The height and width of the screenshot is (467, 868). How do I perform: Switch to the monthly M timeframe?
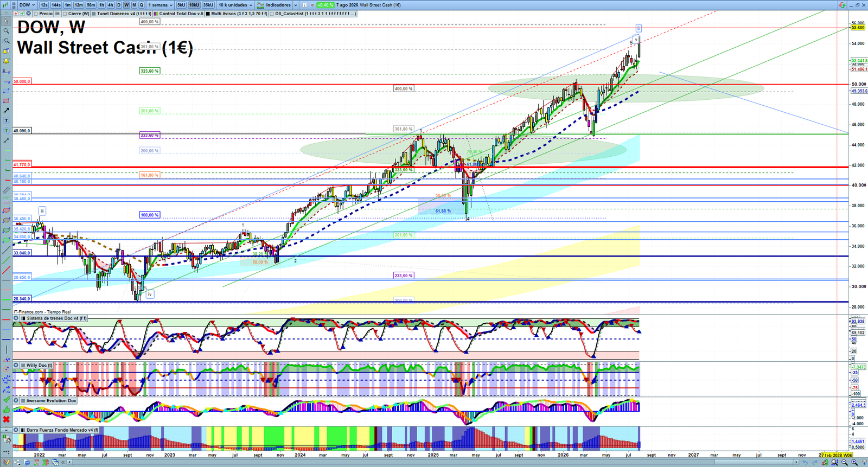click(134, 5)
